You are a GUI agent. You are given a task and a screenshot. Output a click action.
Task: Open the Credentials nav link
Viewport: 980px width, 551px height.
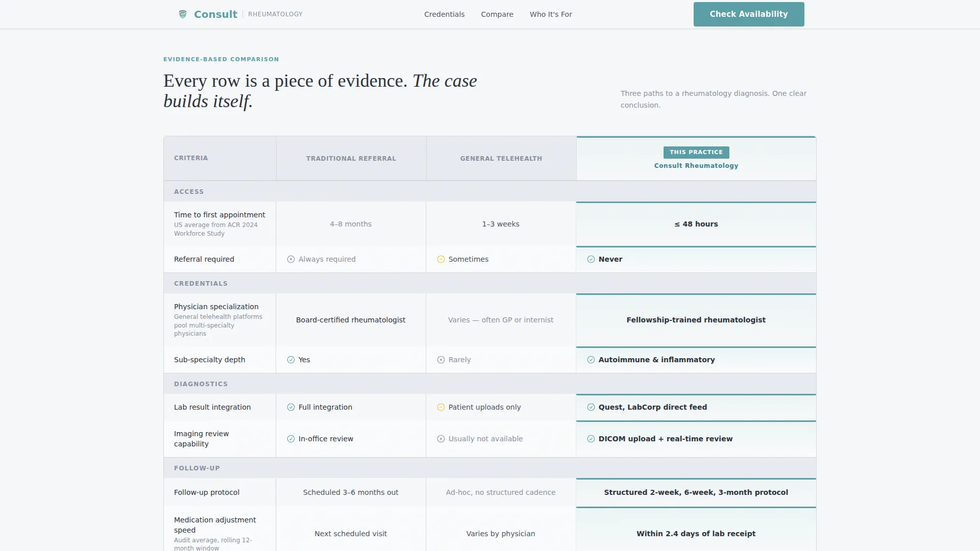click(x=444, y=14)
